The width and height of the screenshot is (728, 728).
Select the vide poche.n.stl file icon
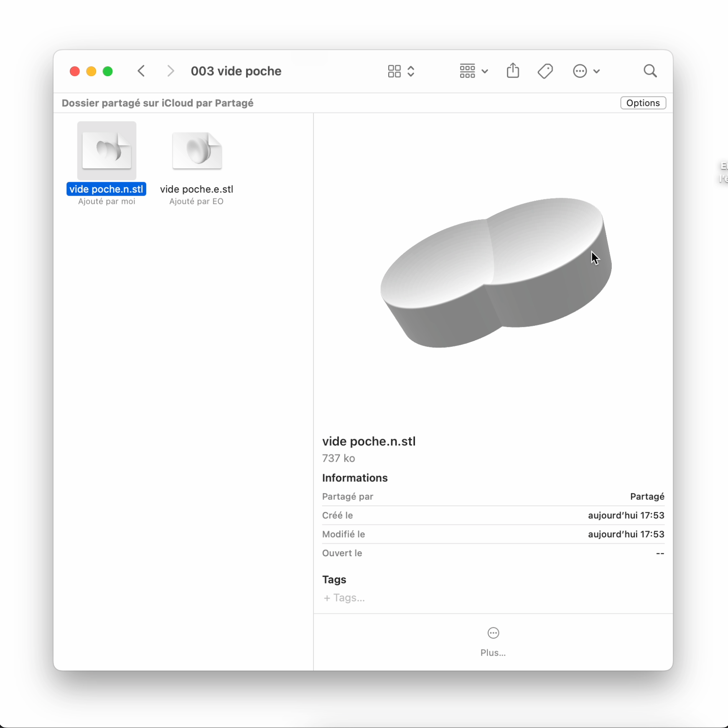pyautogui.click(x=107, y=150)
